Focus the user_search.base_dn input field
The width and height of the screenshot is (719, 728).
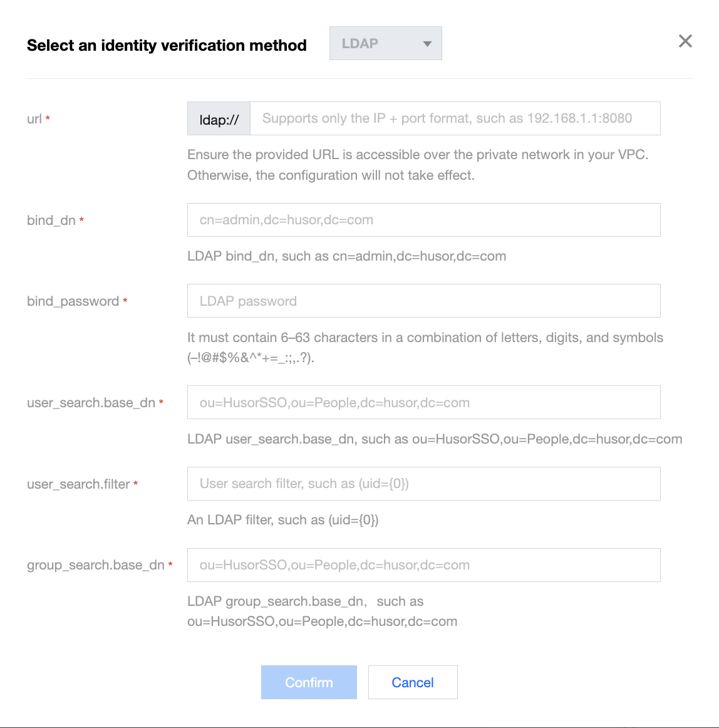tap(423, 402)
